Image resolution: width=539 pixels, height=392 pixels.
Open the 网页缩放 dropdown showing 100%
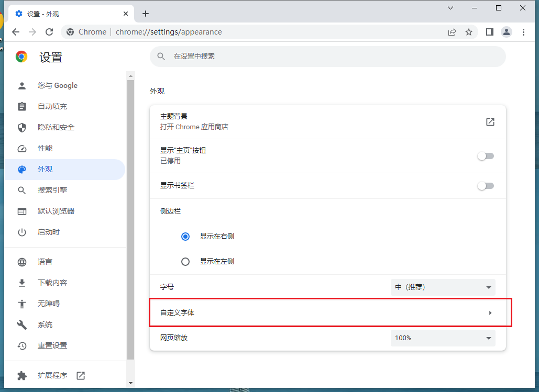443,338
